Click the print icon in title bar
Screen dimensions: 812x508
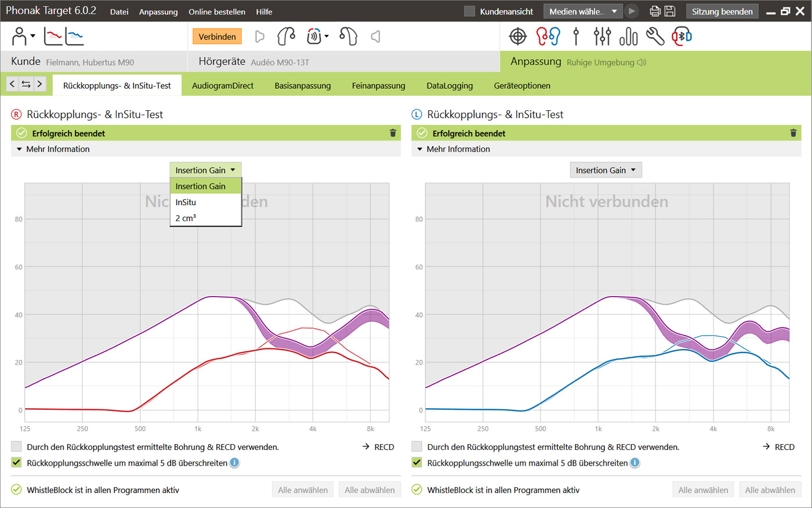pos(655,11)
